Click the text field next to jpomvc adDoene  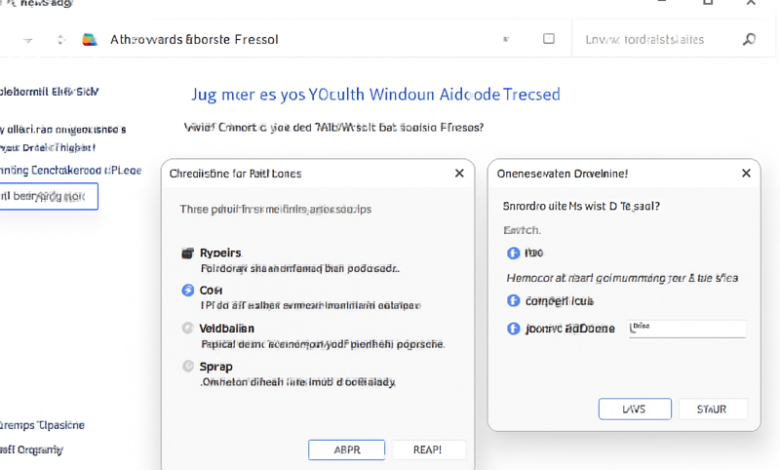point(687,329)
